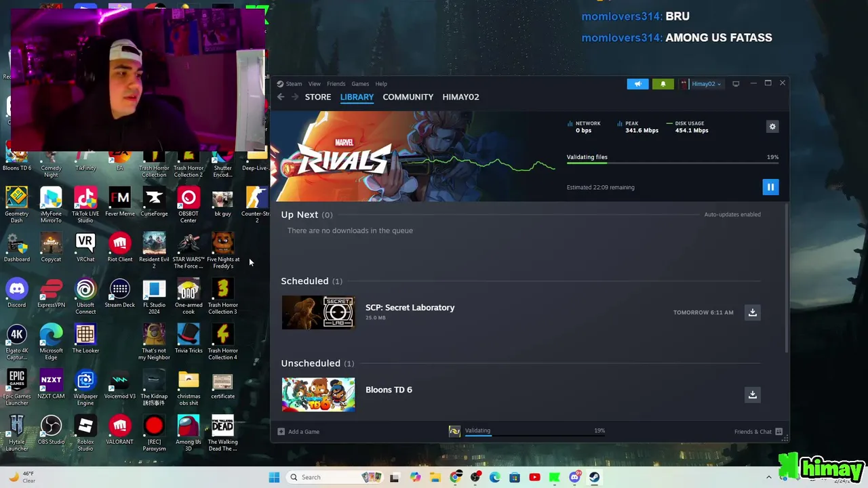Open Hytale Launcher desktop icon
The image size is (868, 488).
tap(17, 433)
